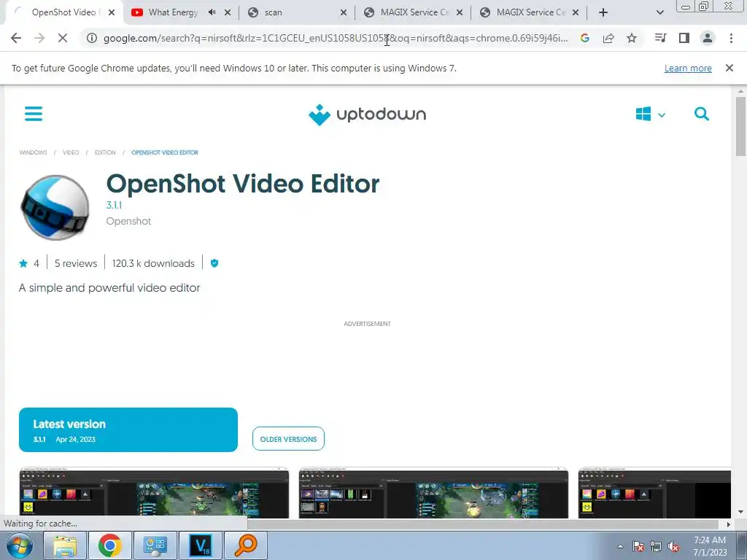The width and height of the screenshot is (747, 560).
Task: Open Chrome three-dot menu
Action: 731,38
